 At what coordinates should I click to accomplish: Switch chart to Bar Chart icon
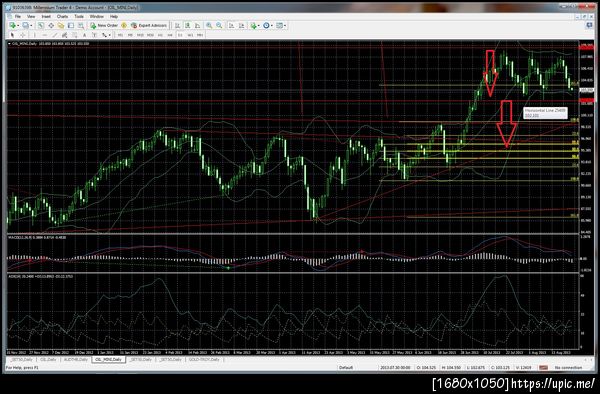click(178, 25)
